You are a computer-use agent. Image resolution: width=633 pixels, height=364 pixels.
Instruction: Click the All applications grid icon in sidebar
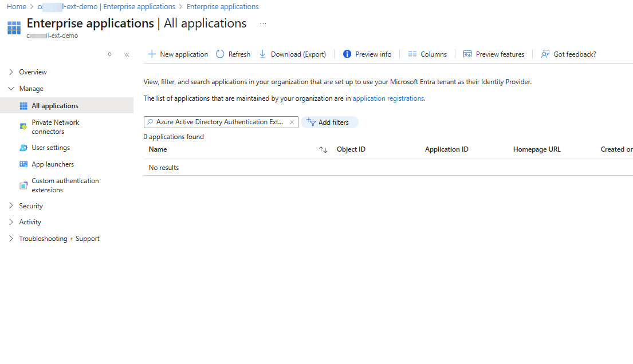coord(23,106)
